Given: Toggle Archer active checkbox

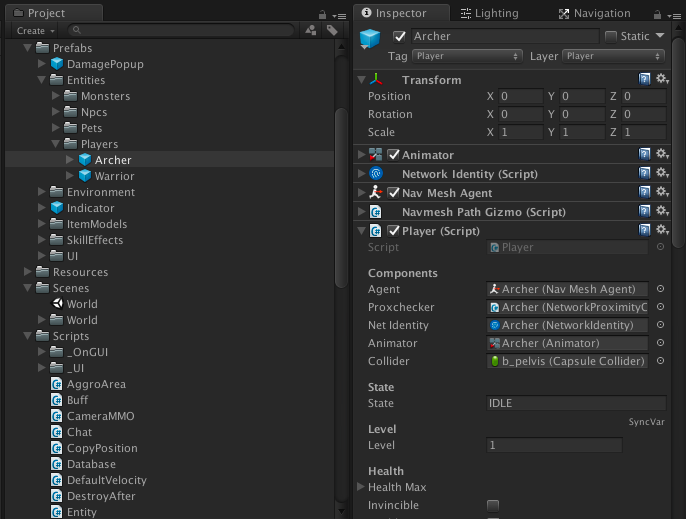Looking at the screenshot, I should (x=399, y=36).
